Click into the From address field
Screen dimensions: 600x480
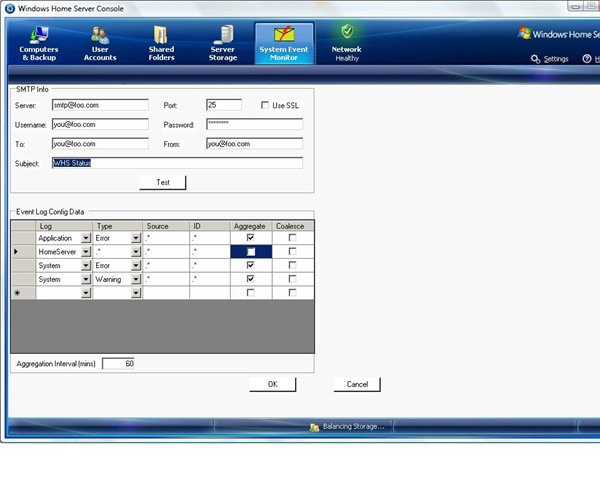pyautogui.click(x=254, y=144)
